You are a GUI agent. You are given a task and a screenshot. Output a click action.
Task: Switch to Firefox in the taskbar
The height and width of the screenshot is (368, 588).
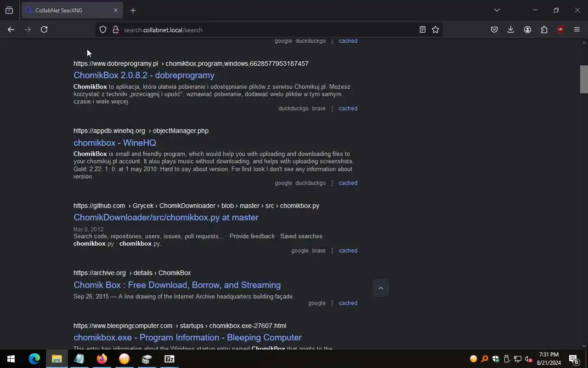point(102,359)
